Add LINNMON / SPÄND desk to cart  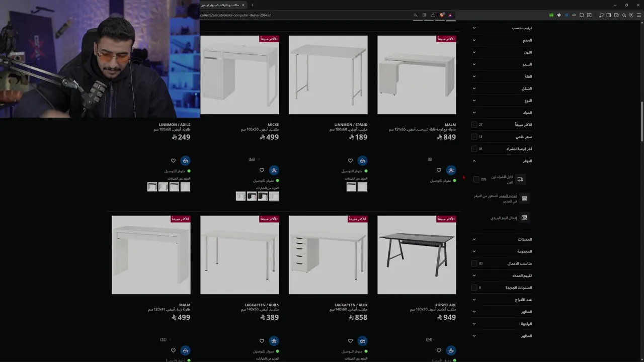click(362, 161)
